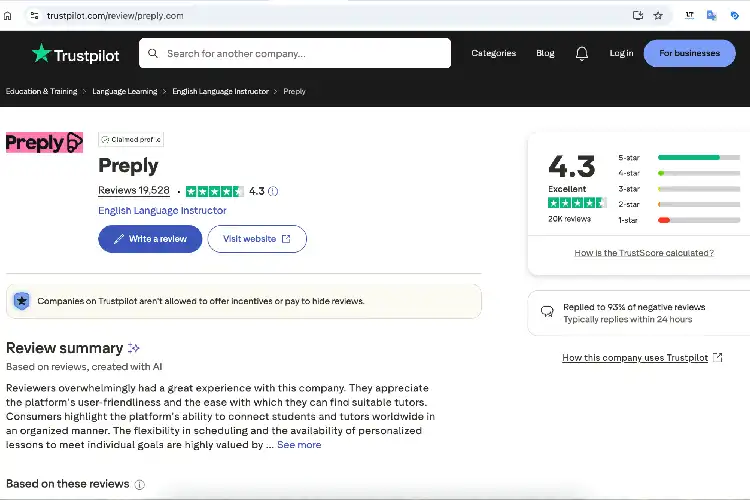
Task: Click Log in
Action: click(621, 53)
